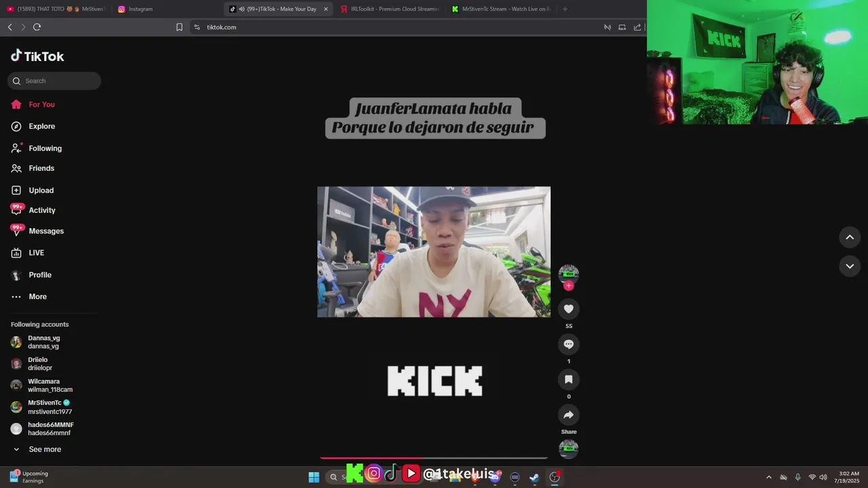Open the Explore page
The height and width of the screenshot is (488, 868).
pyautogui.click(x=33, y=126)
